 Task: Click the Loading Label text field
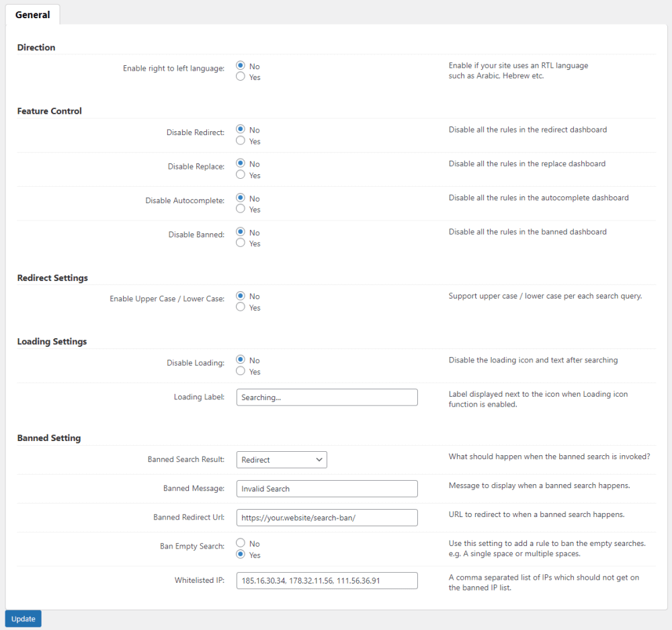pyautogui.click(x=327, y=397)
